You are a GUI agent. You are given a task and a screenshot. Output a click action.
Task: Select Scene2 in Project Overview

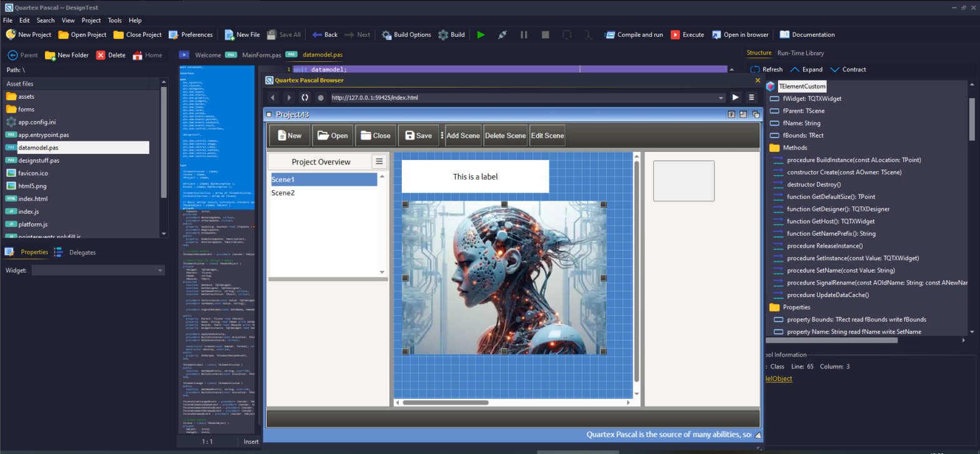pyautogui.click(x=283, y=193)
